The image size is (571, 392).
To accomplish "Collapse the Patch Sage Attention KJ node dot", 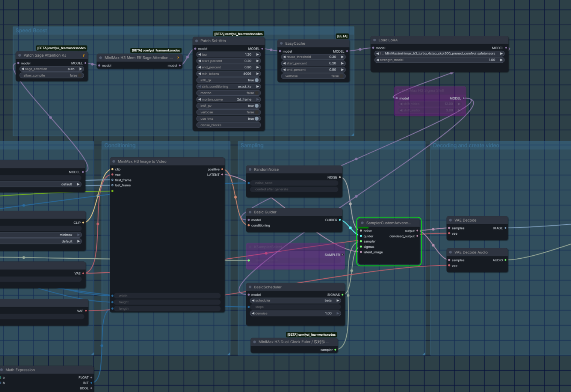I will pos(20,55).
